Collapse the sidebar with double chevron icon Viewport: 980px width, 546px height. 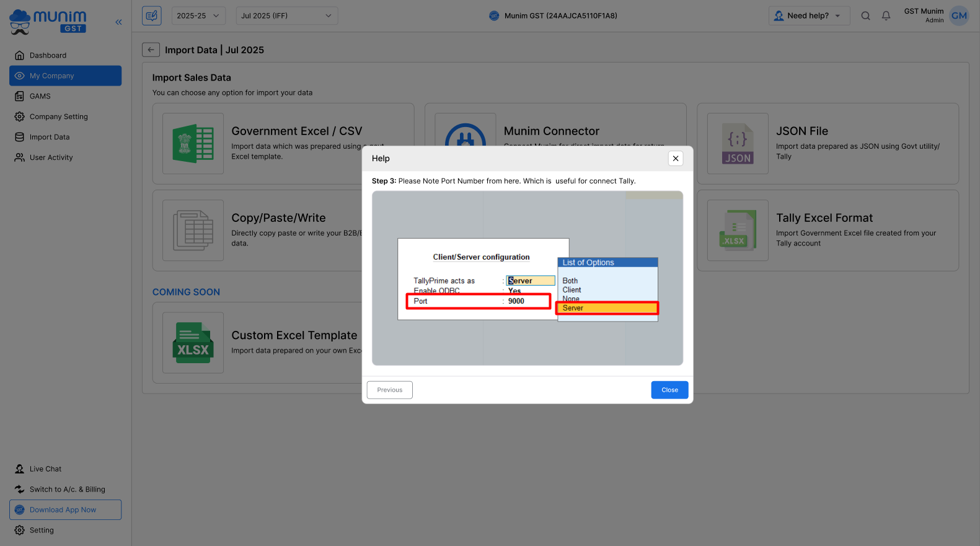[118, 22]
